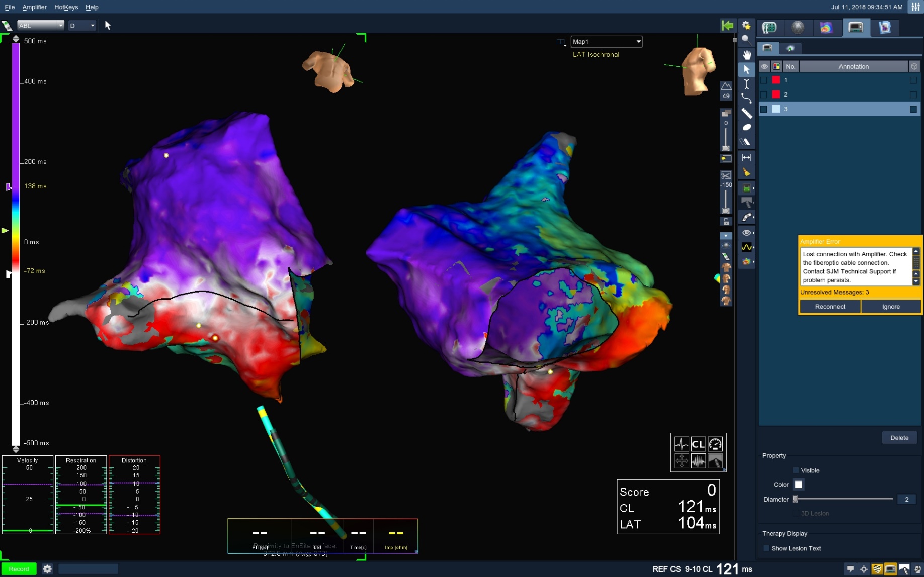Screen dimensions: 924x577
Task: Toggle the Visible property checkbox
Action: click(x=796, y=470)
